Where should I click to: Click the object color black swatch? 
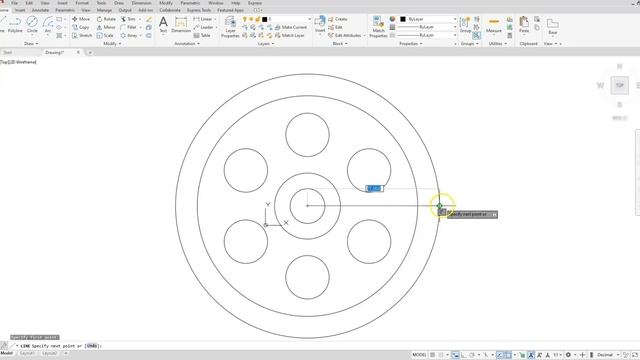pyautogui.click(x=403, y=19)
